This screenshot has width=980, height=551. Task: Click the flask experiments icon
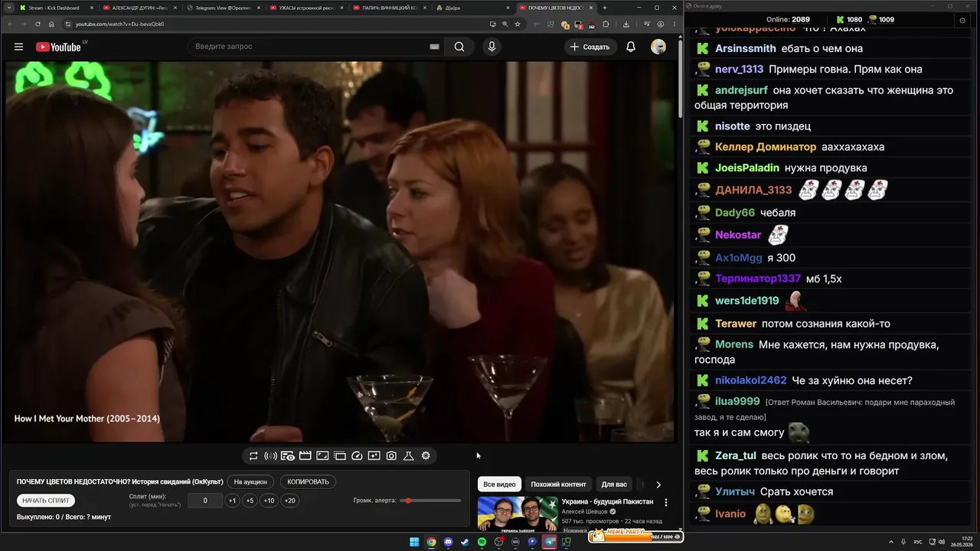click(408, 455)
